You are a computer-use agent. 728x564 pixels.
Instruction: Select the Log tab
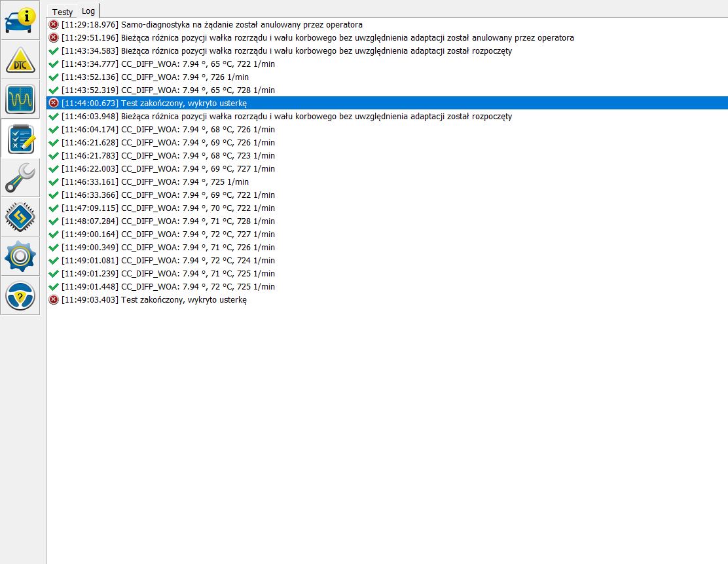pyautogui.click(x=88, y=11)
